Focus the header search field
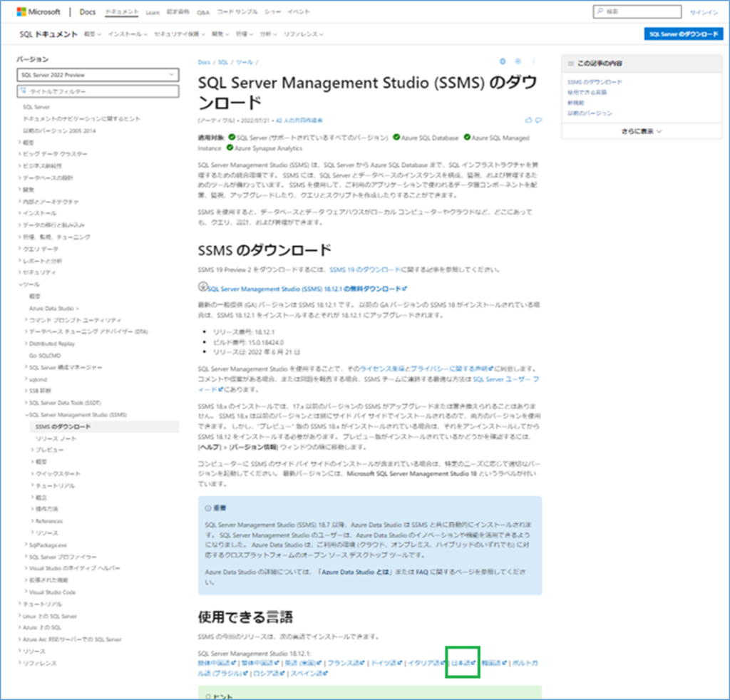Image resolution: width=730 pixels, height=700 pixels. pyautogui.click(x=637, y=11)
